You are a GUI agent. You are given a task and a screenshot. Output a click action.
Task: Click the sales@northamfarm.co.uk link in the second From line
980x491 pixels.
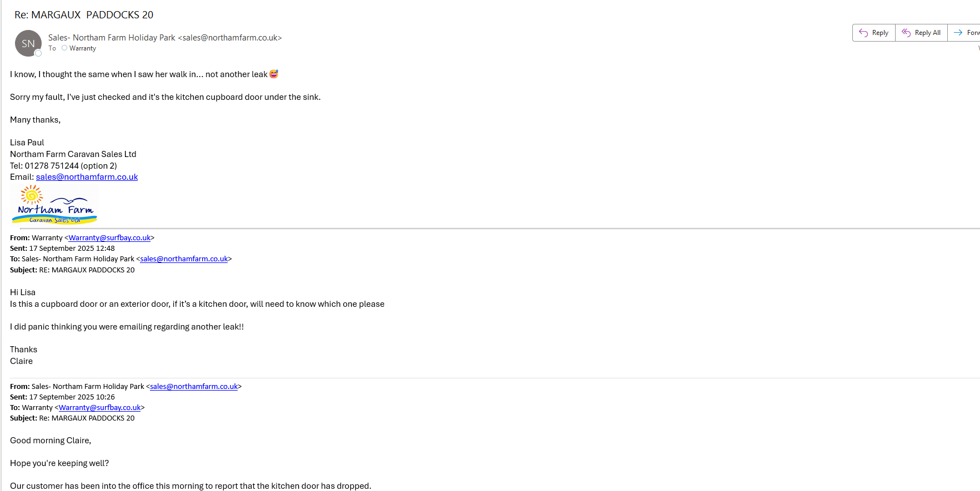pyautogui.click(x=194, y=387)
